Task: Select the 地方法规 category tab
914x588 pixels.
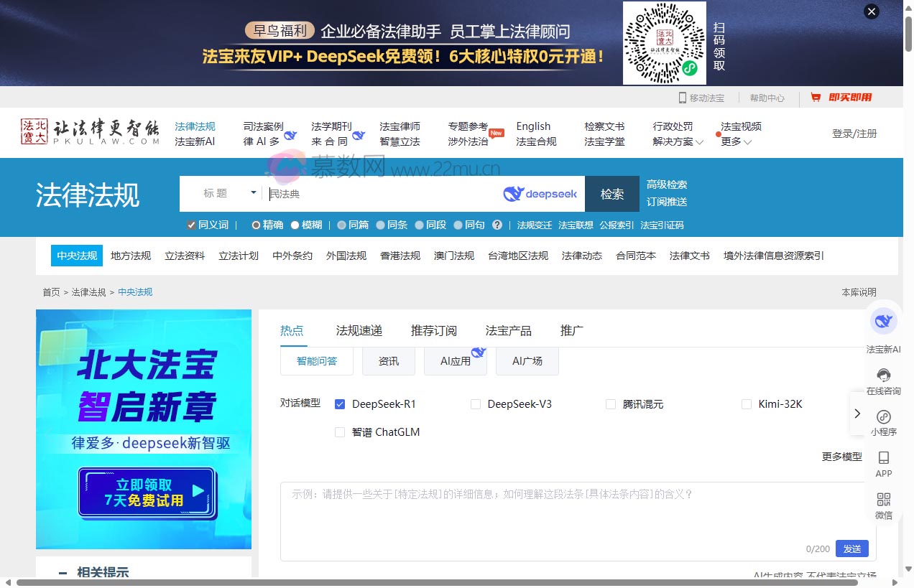Action: pyautogui.click(x=130, y=255)
